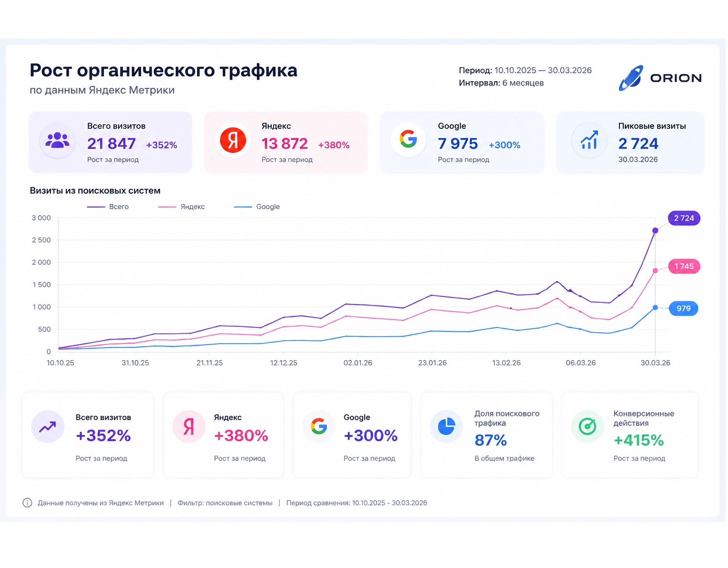This screenshot has width=728, height=568.
Task: Click the Интервал: 6 месяцев text
Action: coord(501,83)
